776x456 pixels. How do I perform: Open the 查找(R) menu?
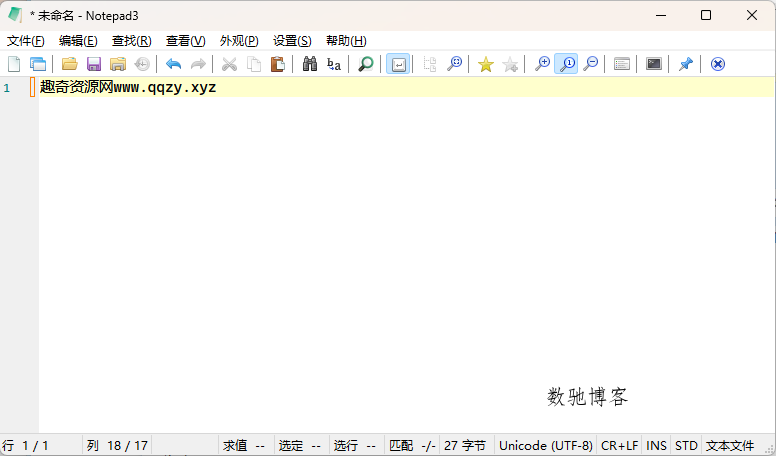click(132, 41)
